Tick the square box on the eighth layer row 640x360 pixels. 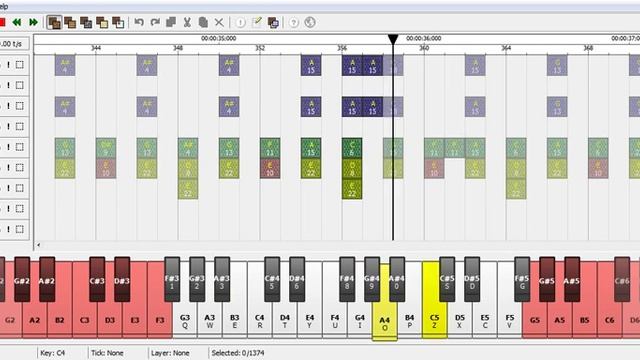[x=20, y=209]
